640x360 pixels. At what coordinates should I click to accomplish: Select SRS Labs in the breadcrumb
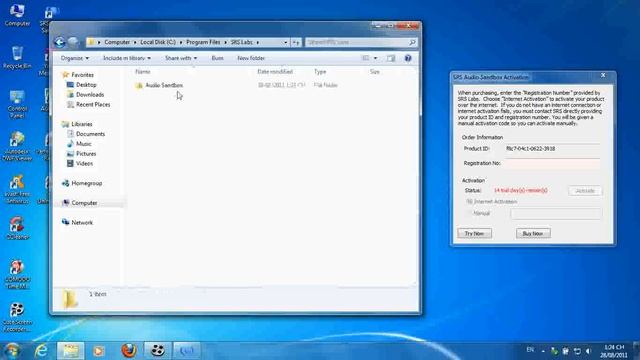tap(241, 42)
